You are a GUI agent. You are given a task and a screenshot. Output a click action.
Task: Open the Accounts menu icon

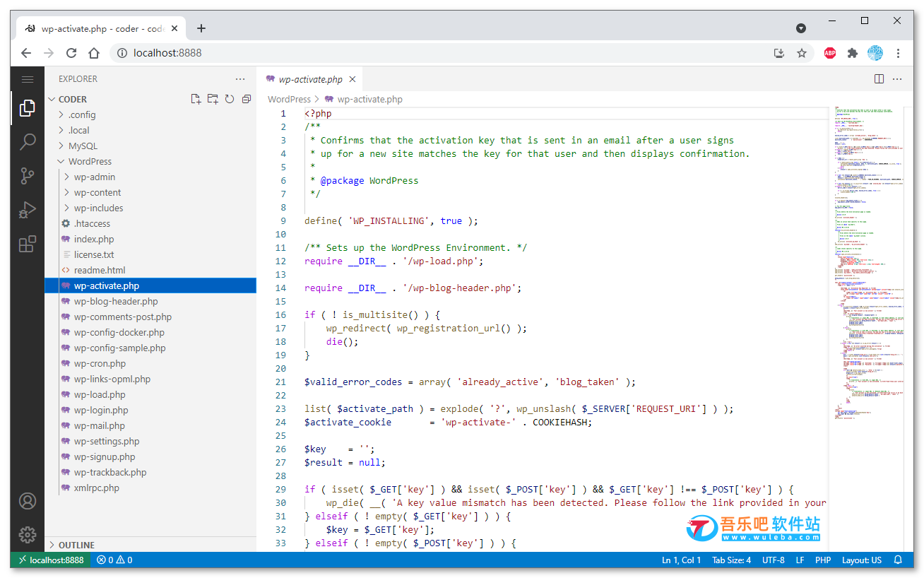tap(28, 501)
